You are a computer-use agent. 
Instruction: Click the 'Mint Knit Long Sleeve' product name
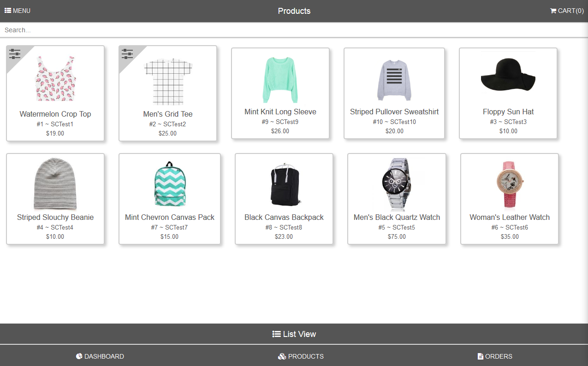(280, 112)
